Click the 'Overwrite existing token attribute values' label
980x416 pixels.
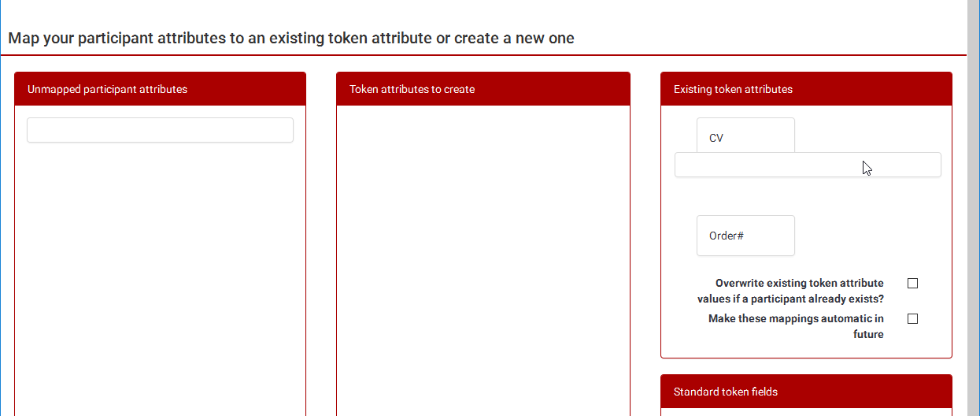pyautogui.click(x=790, y=291)
